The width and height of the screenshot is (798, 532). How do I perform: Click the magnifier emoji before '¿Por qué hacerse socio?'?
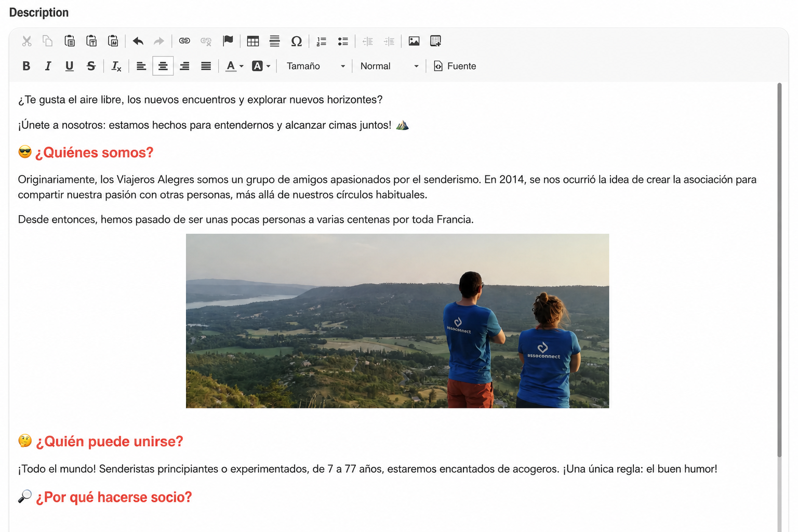click(25, 496)
